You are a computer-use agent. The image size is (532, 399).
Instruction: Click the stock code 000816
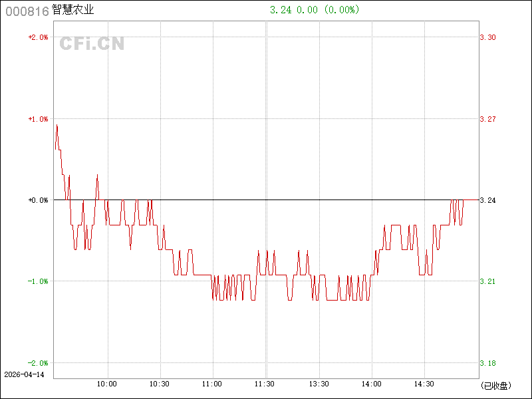(27, 10)
